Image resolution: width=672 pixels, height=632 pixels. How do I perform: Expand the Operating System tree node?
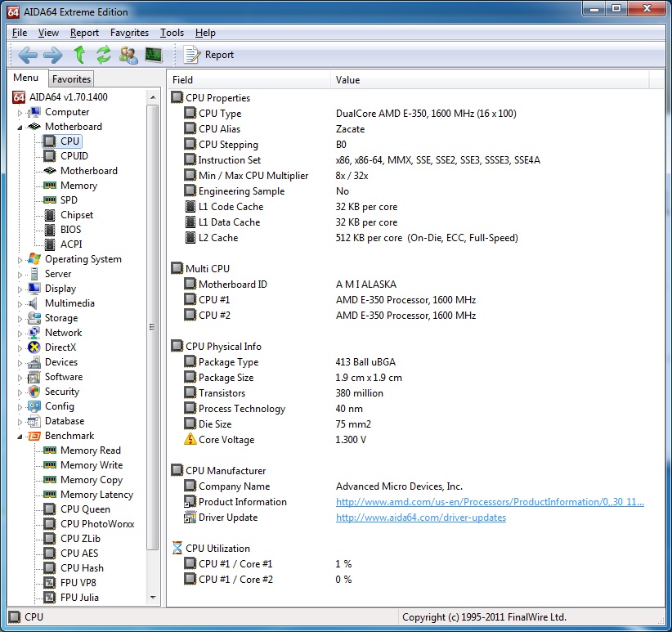click(20, 260)
